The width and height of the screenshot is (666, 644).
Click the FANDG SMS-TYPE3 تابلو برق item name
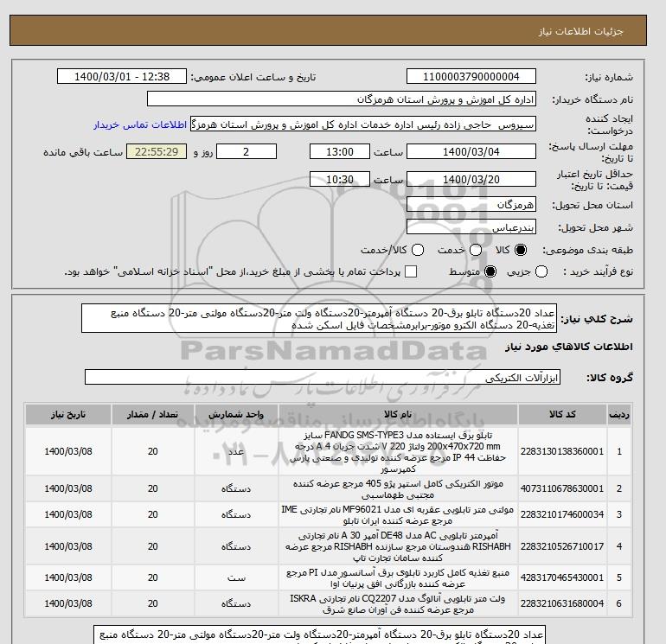(398, 452)
